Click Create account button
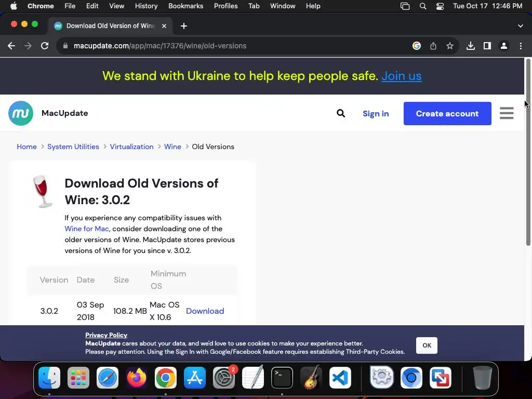Viewport: 532px width, 399px height. (447, 113)
